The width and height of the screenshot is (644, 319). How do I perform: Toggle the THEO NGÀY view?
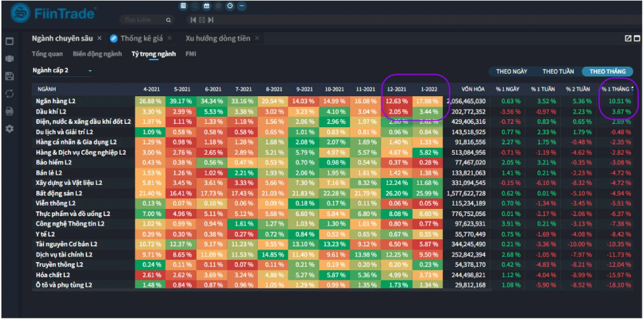click(511, 71)
